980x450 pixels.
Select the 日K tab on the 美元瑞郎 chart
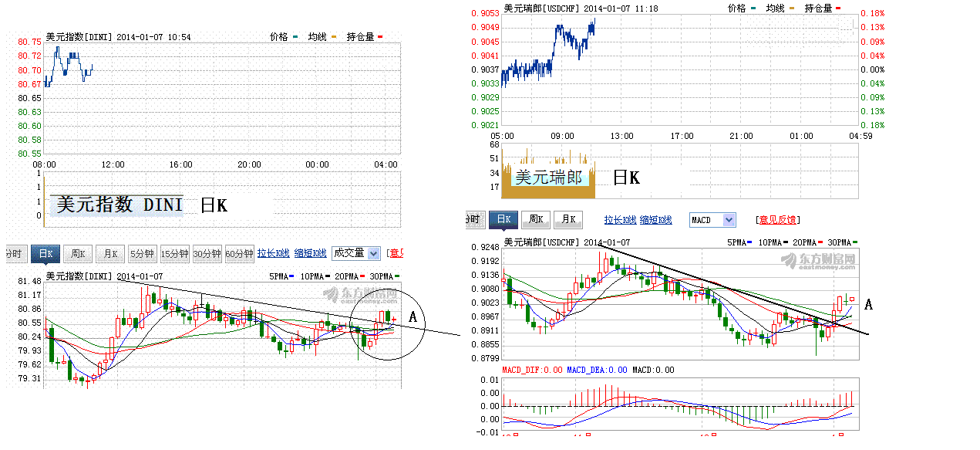pos(503,219)
